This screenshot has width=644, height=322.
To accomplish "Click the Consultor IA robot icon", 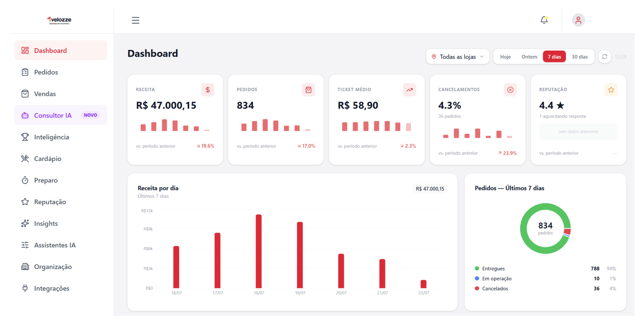I will (x=25, y=115).
